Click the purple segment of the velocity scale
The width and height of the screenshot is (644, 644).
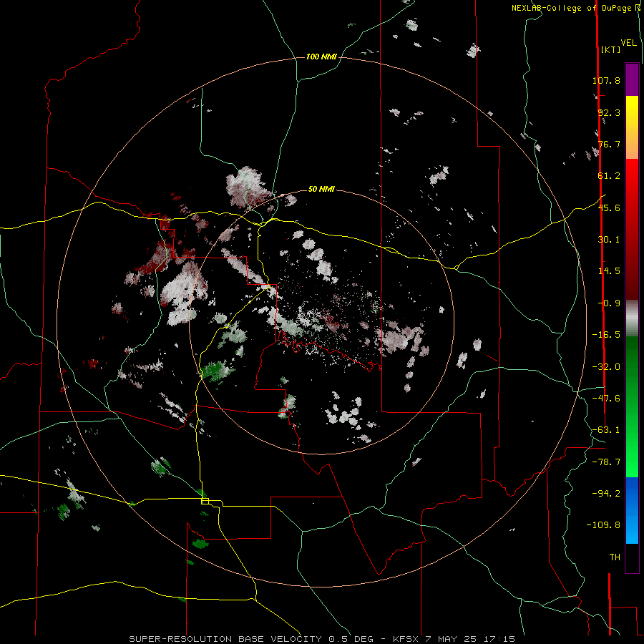632,79
